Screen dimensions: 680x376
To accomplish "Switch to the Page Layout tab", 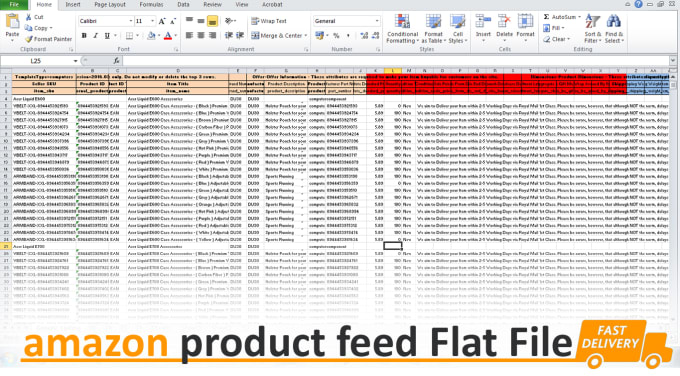I will (x=110, y=4).
